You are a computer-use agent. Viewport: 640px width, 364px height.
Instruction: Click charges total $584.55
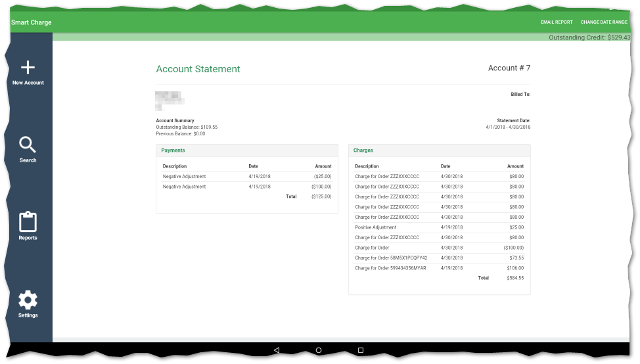pos(515,278)
